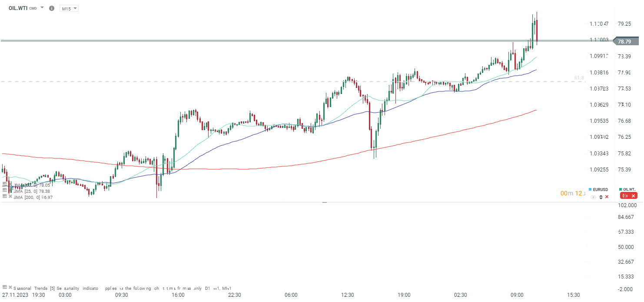644x302 pixels.
Task: Remove the Seasonal Trends indicator
Action: click(10, 288)
